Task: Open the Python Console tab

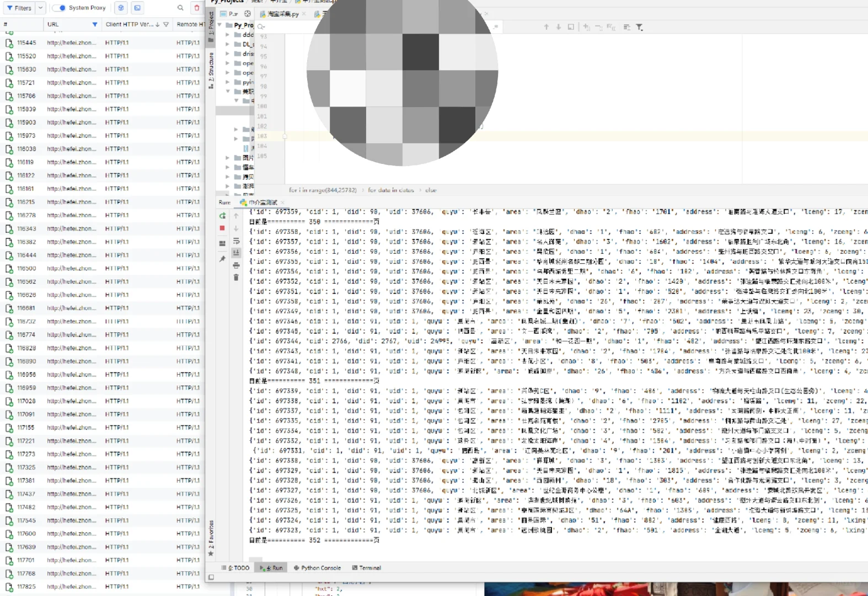Action: tap(317, 568)
